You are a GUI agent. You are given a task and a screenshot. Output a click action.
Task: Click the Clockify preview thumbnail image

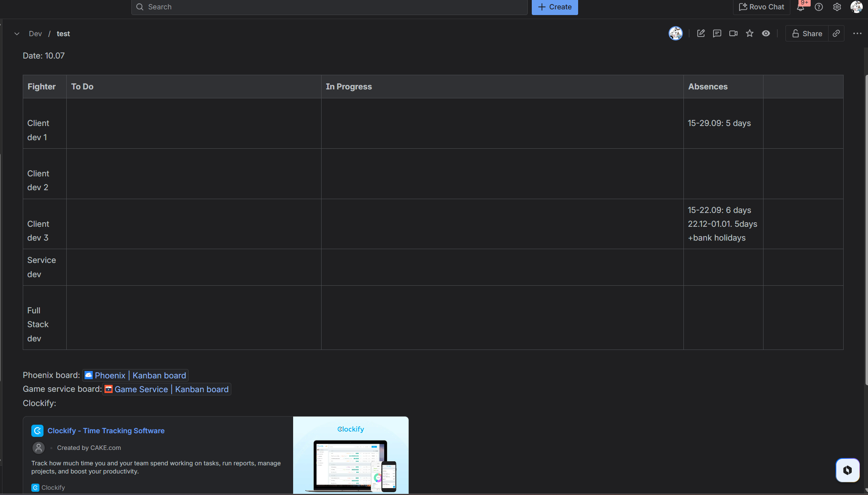pyautogui.click(x=351, y=455)
